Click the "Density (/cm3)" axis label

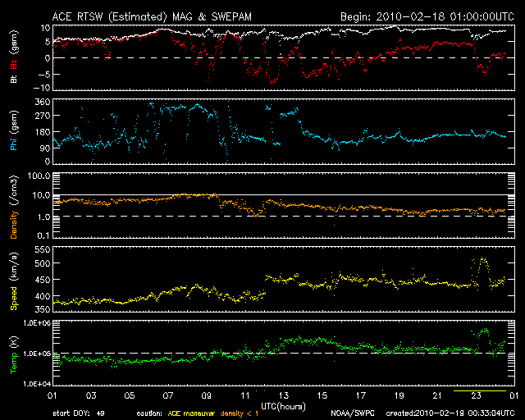pyautogui.click(x=14, y=207)
